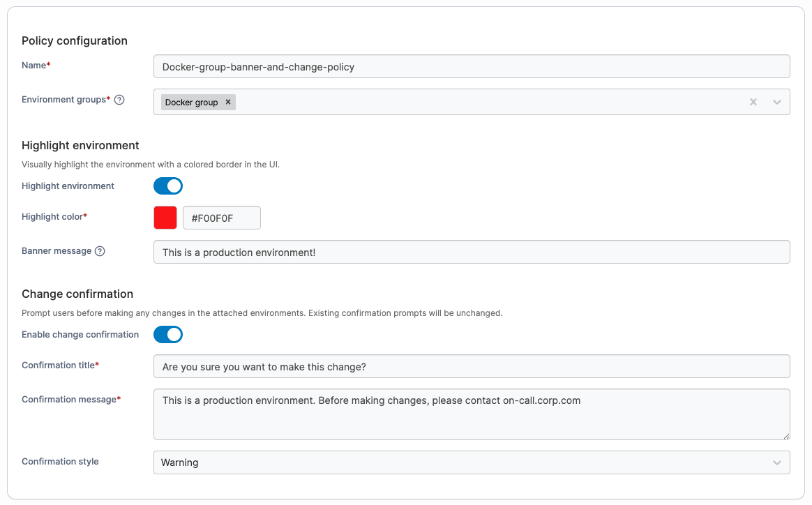812x505 pixels.
Task: Click the Enable change confirmation label
Action: (80, 335)
